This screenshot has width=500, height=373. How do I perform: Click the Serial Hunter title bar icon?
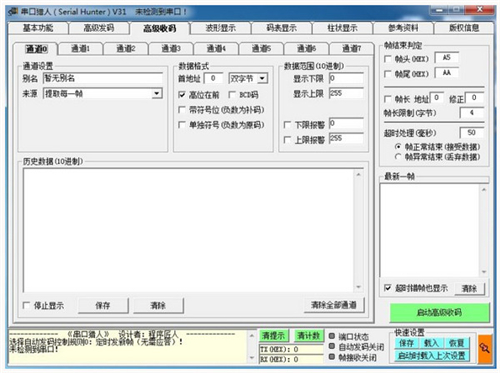(x=13, y=12)
